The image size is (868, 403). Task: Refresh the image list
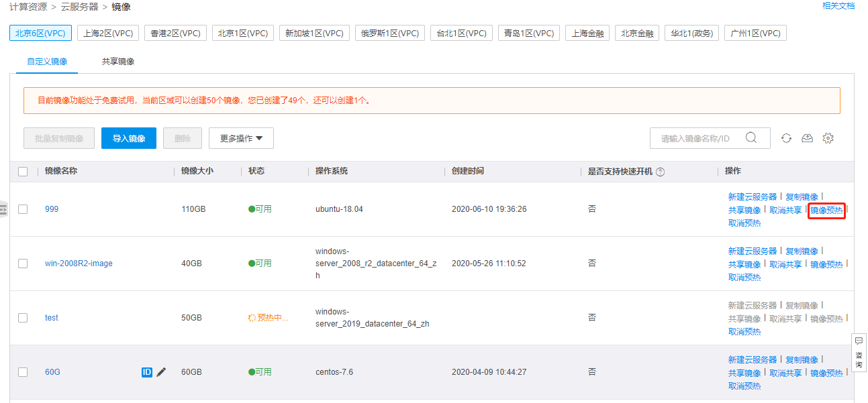pyautogui.click(x=786, y=138)
